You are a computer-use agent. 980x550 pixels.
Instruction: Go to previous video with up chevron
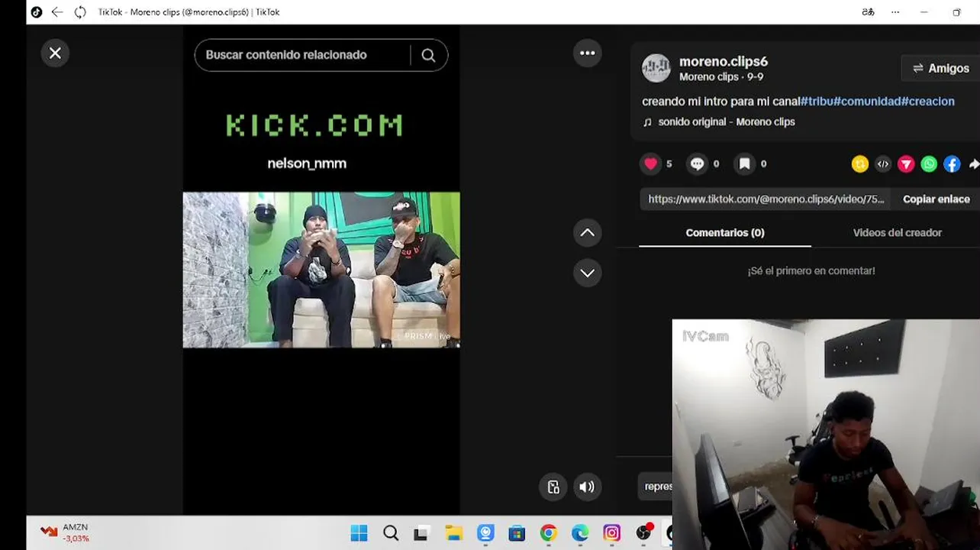(x=587, y=233)
